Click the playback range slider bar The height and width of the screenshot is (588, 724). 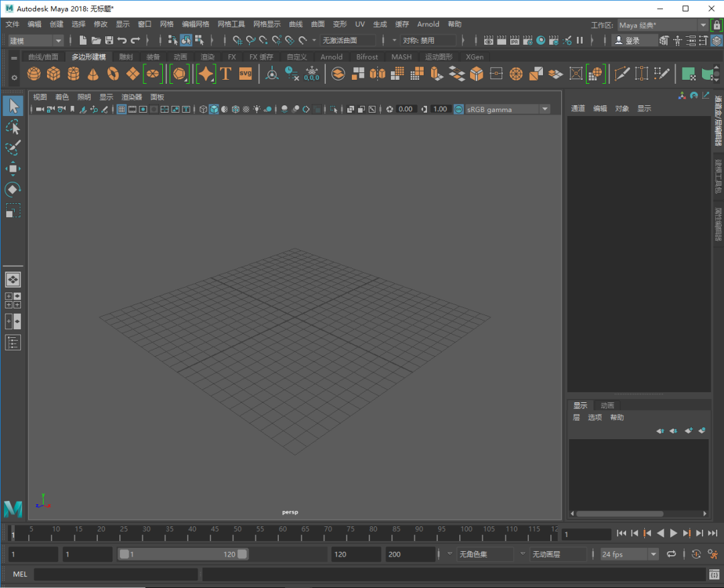[182, 554]
